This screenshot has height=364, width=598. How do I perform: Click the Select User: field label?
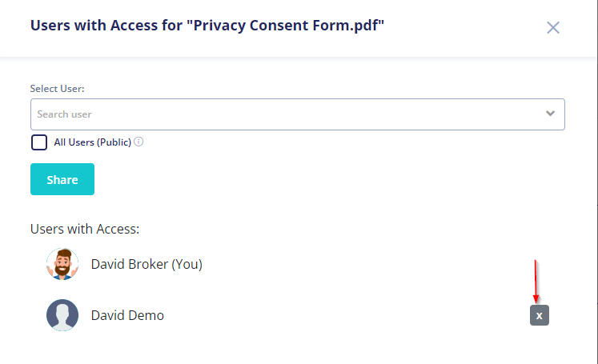click(57, 89)
